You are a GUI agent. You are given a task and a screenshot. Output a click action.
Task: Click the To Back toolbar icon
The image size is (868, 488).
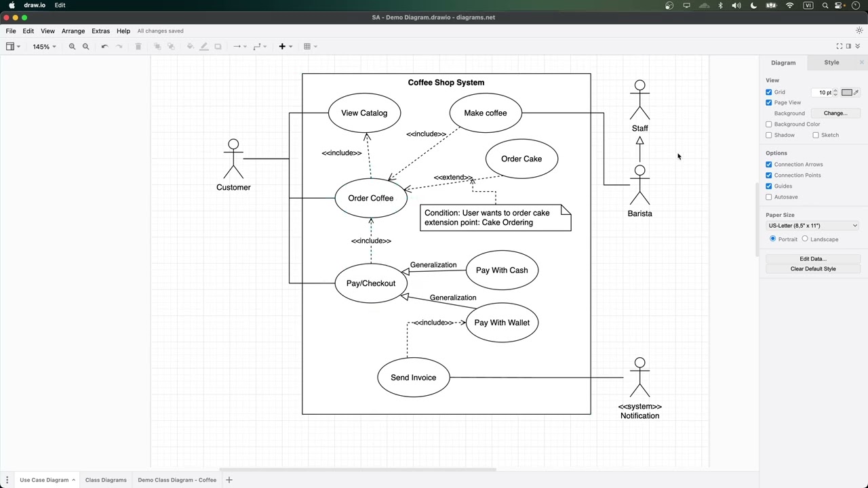171,47
